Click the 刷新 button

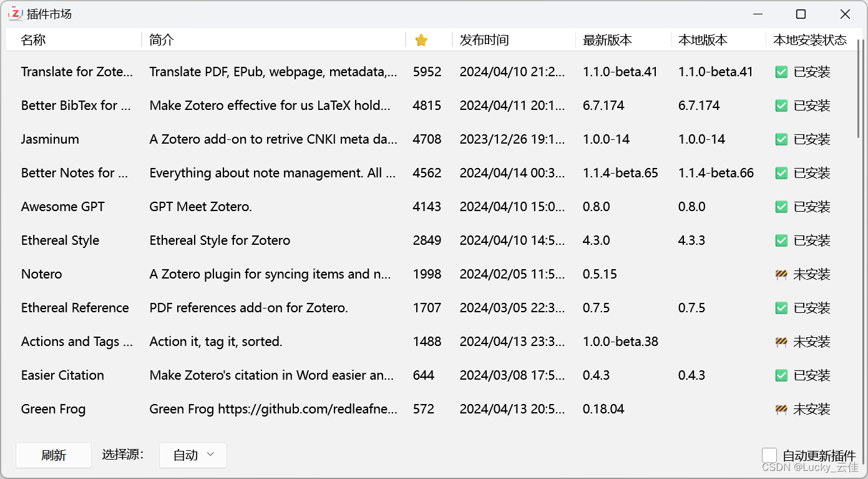click(54, 455)
